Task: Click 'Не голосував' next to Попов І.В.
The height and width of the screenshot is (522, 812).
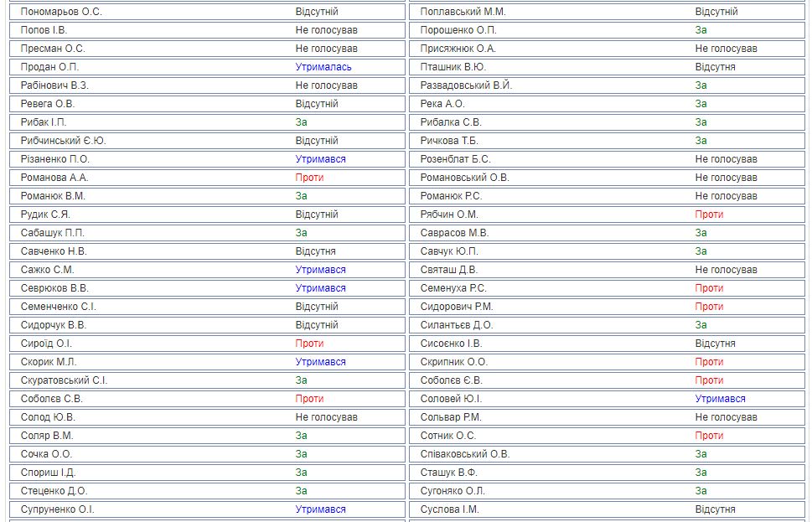Action: point(326,30)
